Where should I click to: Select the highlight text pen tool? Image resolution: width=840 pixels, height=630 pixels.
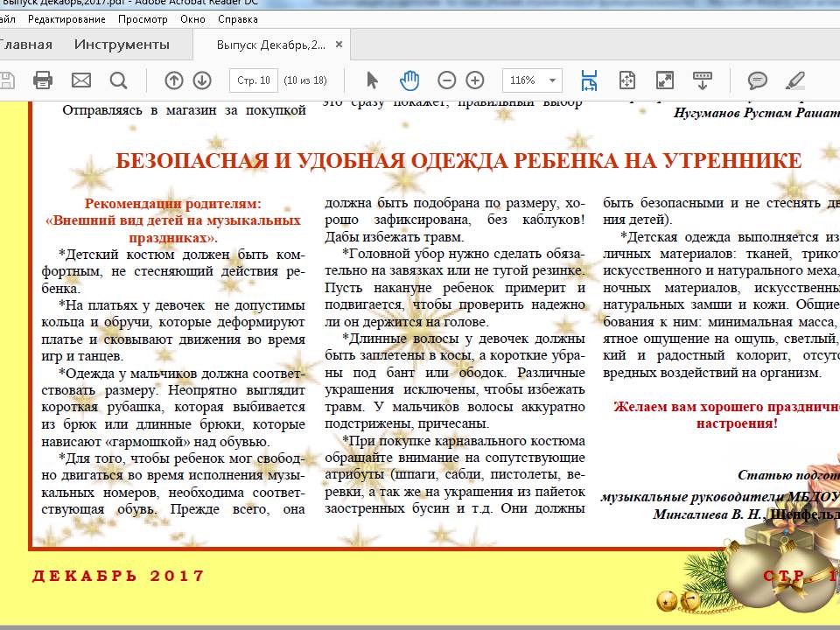(x=794, y=80)
